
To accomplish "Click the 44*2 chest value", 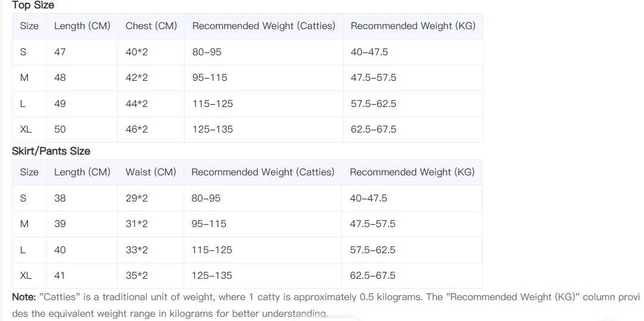I will 137,103.
